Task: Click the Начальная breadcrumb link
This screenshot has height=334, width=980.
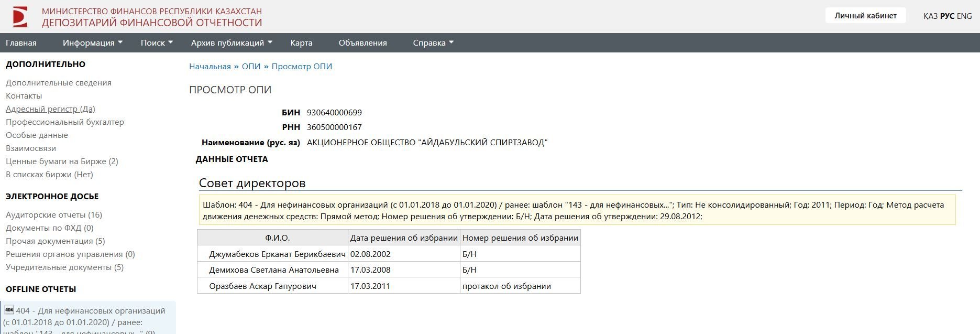Action: pos(210,67)
